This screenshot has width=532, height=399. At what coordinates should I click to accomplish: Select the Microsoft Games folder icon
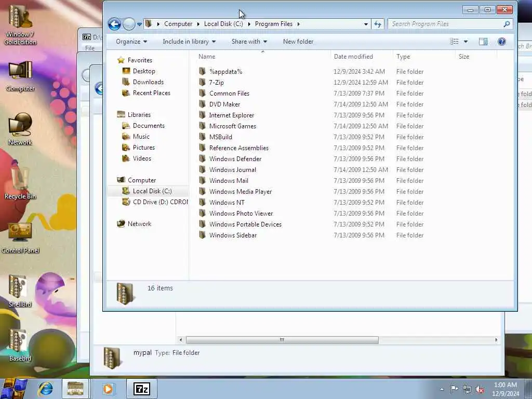click(202, 126)
